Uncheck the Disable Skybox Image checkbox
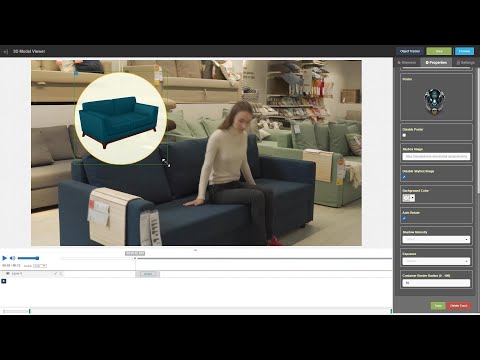480x360 pixels. (x=404, y=177)
